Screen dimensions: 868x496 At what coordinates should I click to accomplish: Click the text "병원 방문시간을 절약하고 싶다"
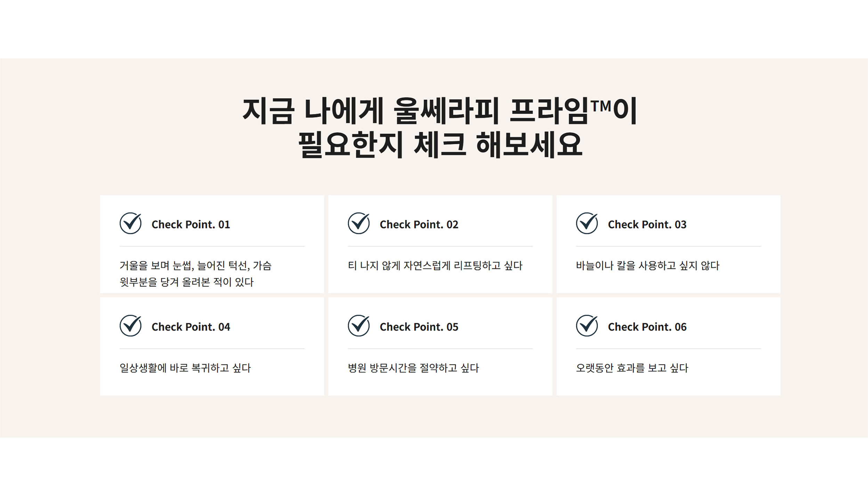click(413, 368)
